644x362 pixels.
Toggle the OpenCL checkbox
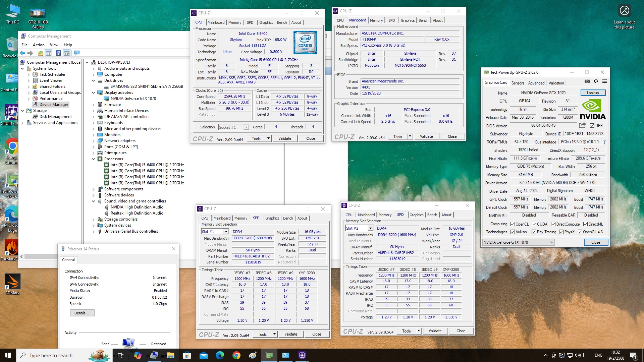513,224
